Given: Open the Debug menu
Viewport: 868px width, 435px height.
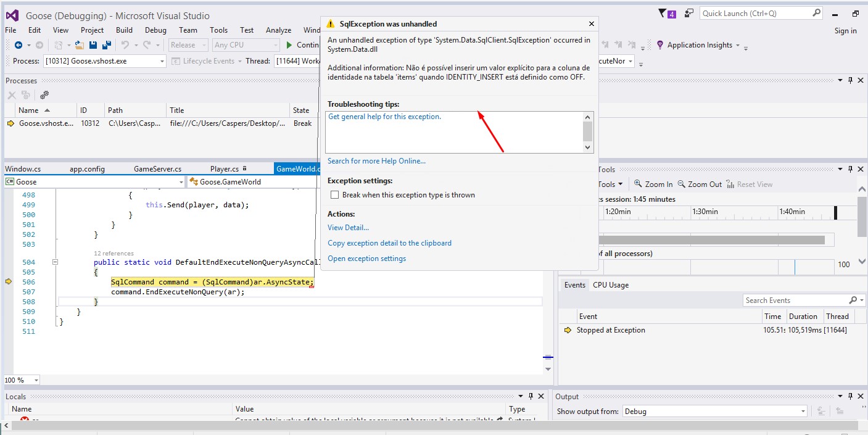Looking at the screenshot, I should click(x=155, y=30).
